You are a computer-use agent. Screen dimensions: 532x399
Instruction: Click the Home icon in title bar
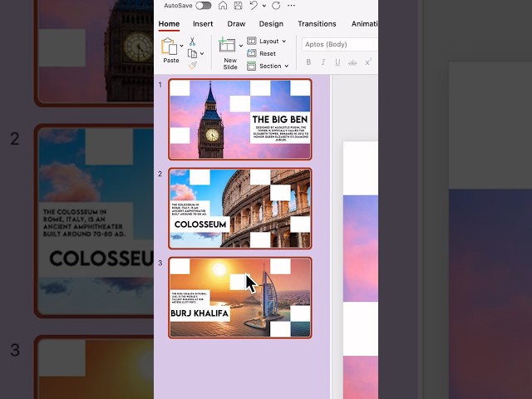coord(223,6)
